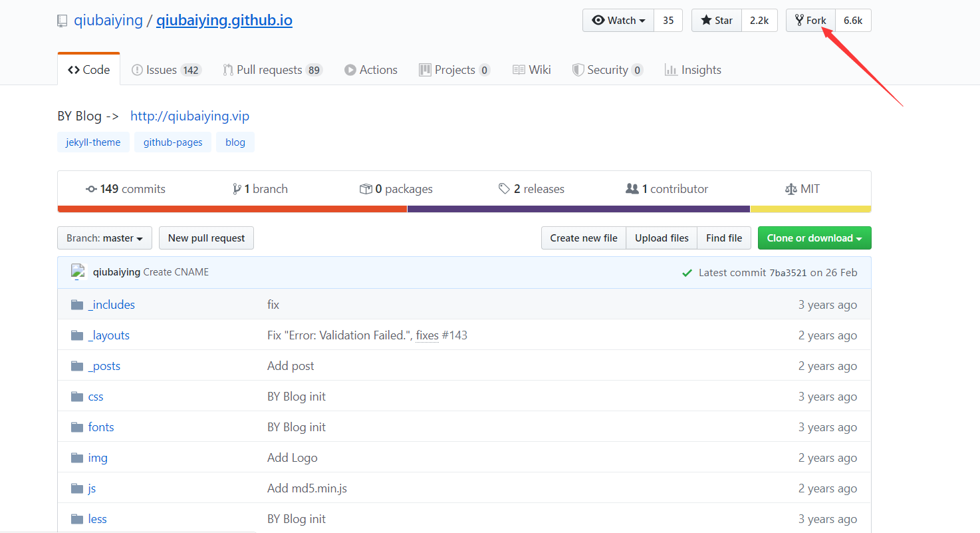
Task: Click the contributors people icon
Action: [632, 189]
